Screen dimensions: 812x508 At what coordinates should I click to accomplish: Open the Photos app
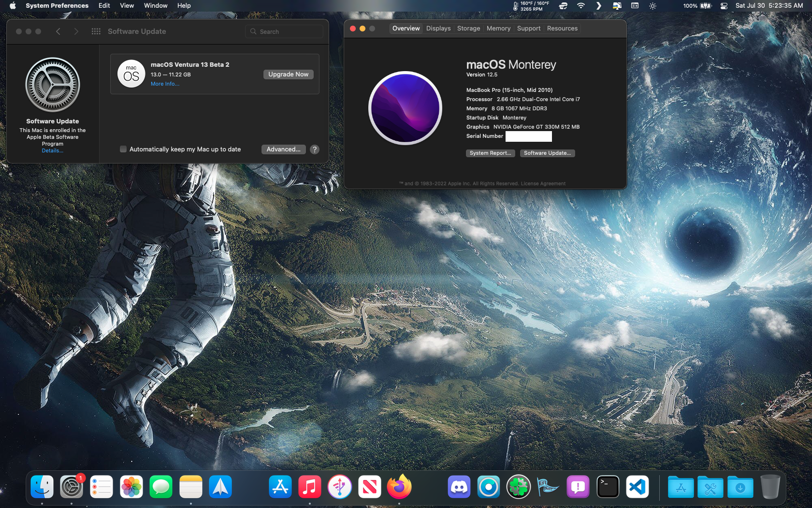tap(131, 487)
